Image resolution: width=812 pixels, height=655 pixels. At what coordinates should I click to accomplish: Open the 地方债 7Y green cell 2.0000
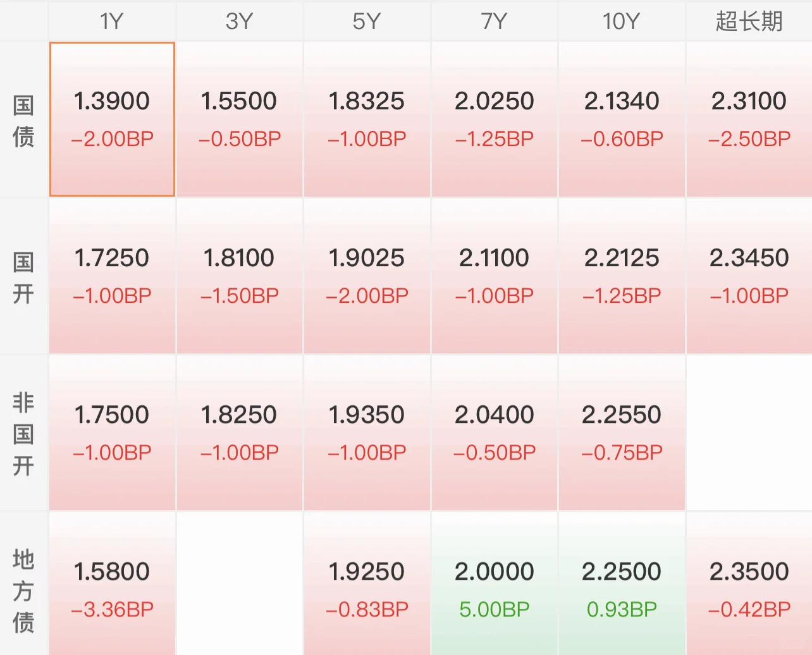pos(495,584)
